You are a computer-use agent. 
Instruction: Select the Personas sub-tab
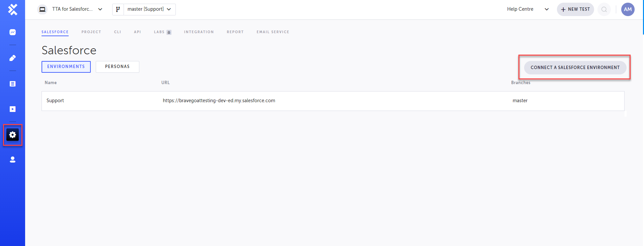point(117,67)
